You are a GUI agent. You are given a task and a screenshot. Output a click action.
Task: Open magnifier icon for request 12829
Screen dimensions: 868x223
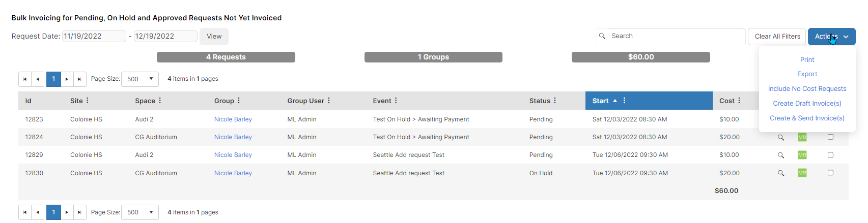click(781, 155)
